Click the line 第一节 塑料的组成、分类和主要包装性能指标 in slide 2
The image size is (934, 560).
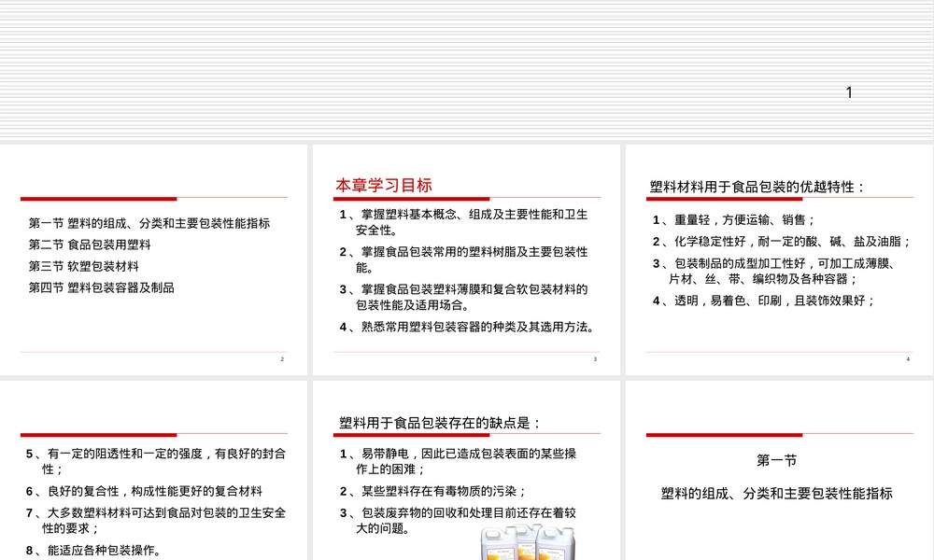[x=149, y=223]
